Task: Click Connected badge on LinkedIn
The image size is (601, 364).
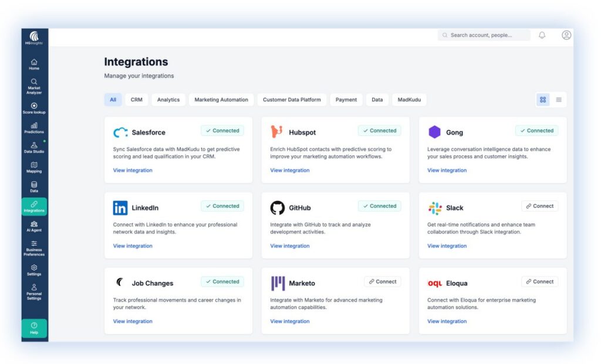Action: point(222,206)
